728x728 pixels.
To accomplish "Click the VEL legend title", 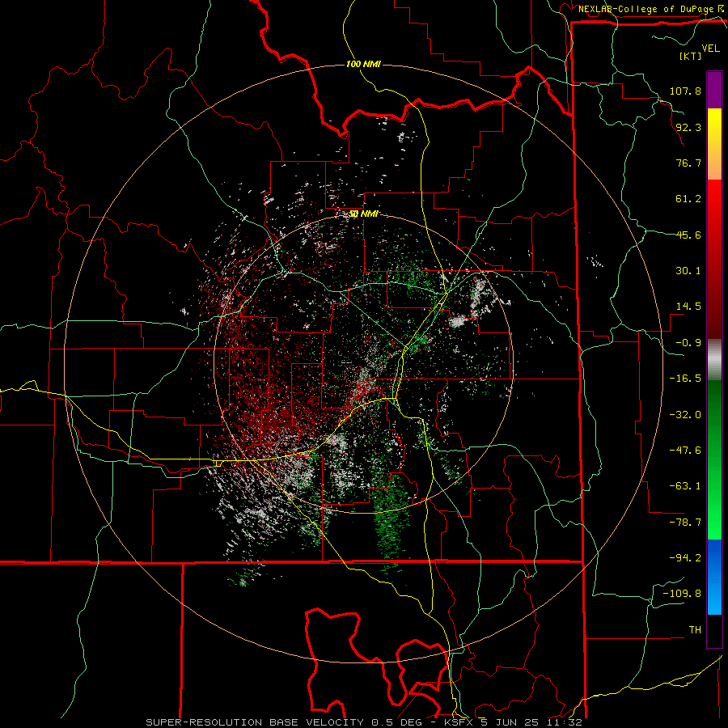I will pyautogui.click(x=710, y=49).
